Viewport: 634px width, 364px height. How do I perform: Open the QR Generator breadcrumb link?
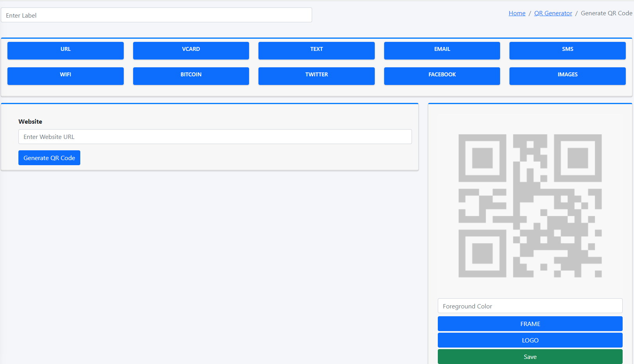553,13
